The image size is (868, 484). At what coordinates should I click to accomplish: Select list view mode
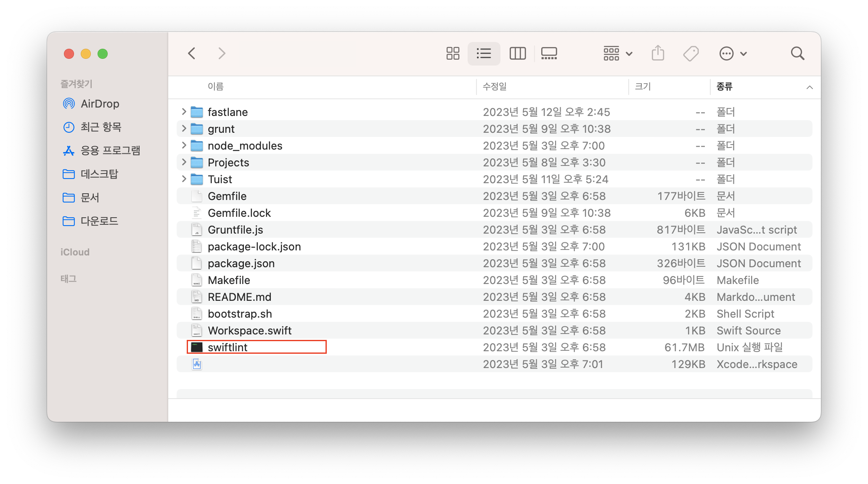tap(484, 53)
